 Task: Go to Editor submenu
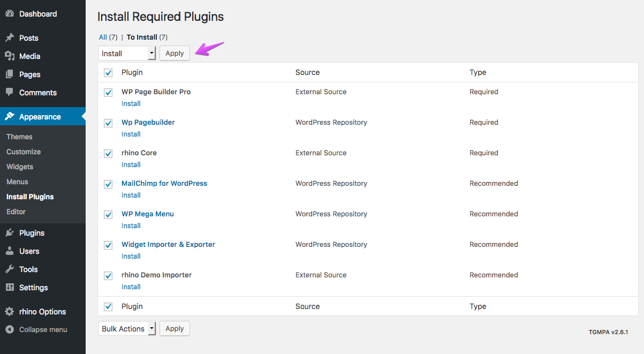click(16, 212)
